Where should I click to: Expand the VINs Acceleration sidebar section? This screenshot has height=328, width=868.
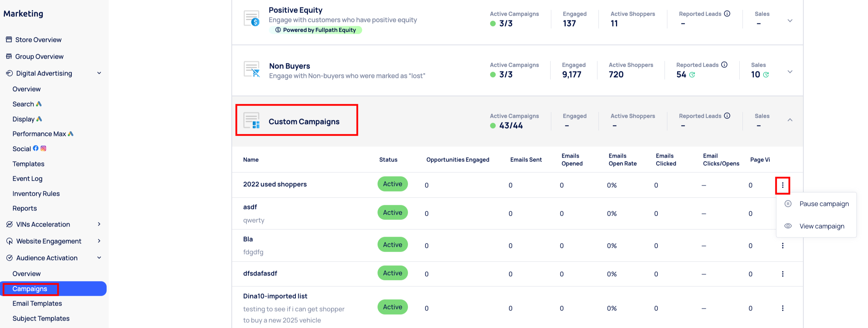99,224
